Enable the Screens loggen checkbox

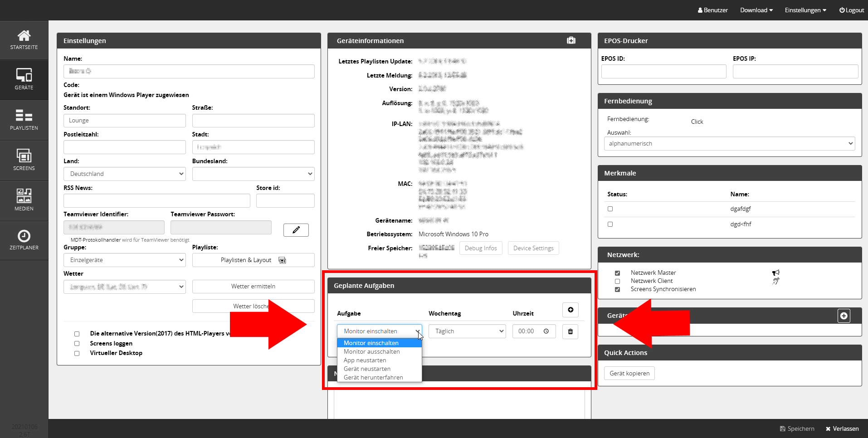[77, 344]
